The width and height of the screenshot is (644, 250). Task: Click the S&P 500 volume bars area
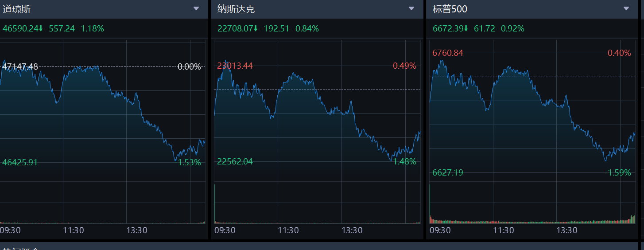(531, 220)
